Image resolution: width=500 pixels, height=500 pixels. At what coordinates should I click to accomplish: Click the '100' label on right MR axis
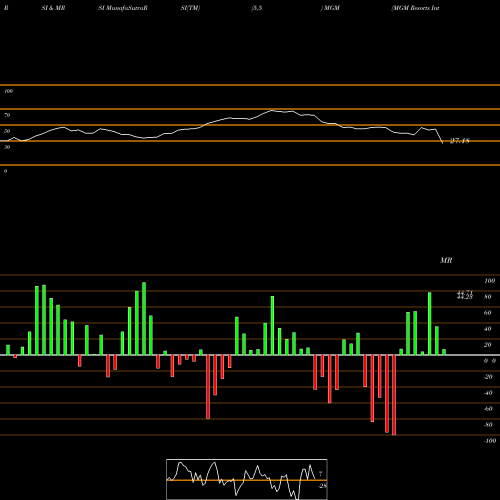489,281
